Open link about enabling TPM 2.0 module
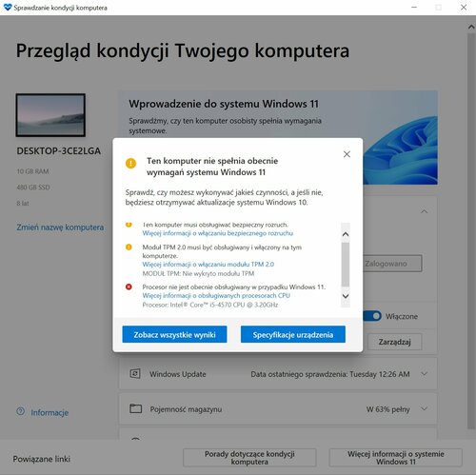476x475 pixels. point(208,265)
